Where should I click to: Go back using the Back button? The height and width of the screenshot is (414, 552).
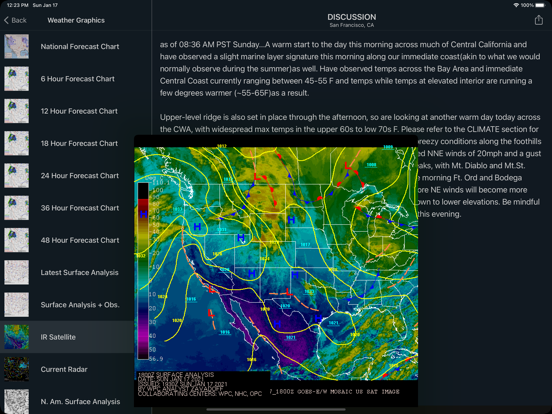[x=15, y=20]
